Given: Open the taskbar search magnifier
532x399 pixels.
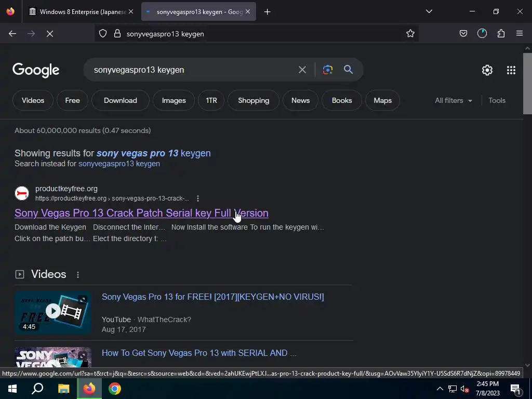Looking at the screenshot, I should coord(37,389).
